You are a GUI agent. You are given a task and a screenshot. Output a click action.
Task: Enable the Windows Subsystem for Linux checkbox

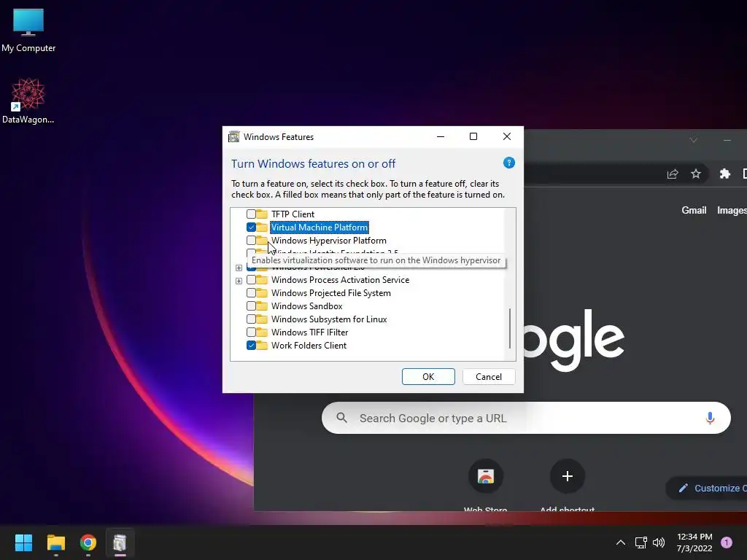click(251, 319)
